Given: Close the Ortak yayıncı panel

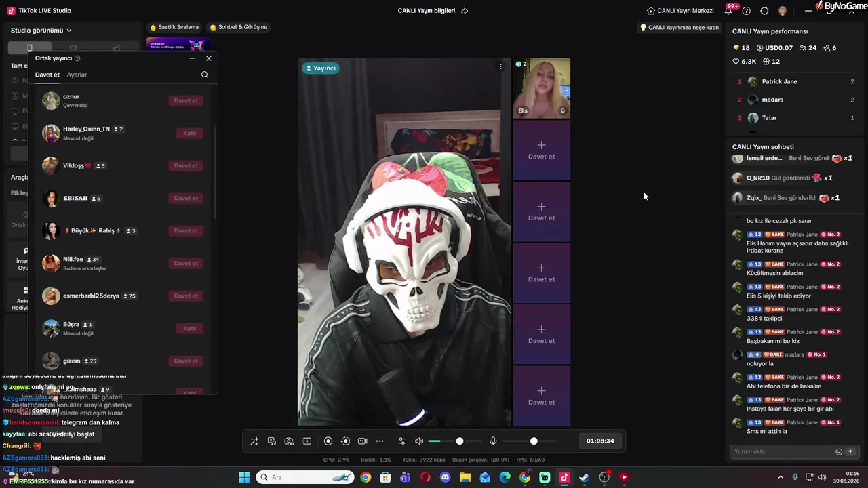Looking at the screenshot, I should coord(209,58).
